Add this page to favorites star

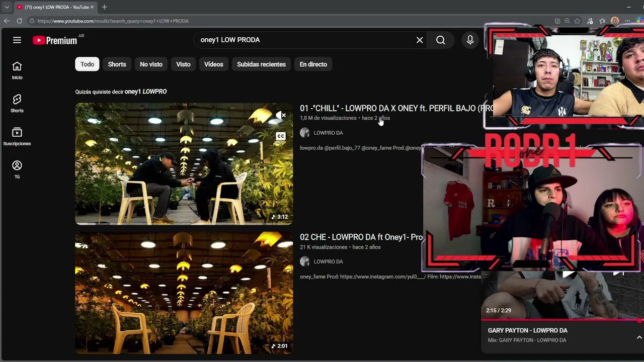coord(577,21)
